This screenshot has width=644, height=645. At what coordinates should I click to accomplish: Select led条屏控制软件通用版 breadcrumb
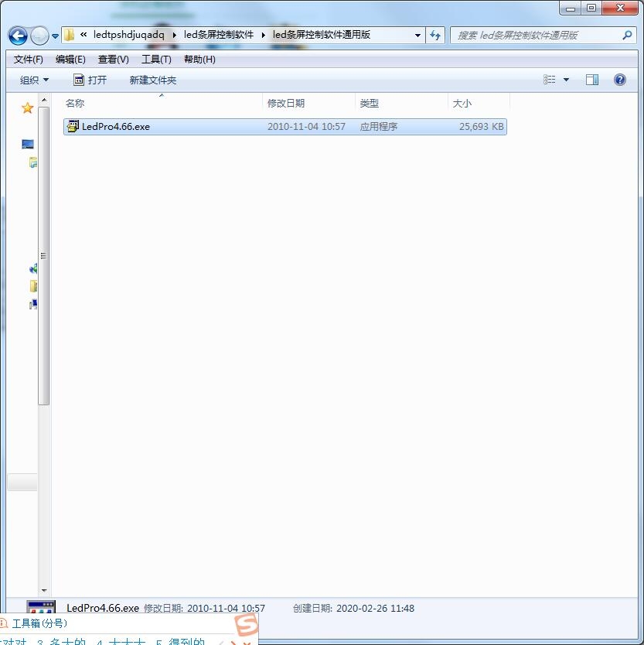[x=321, y=35]
